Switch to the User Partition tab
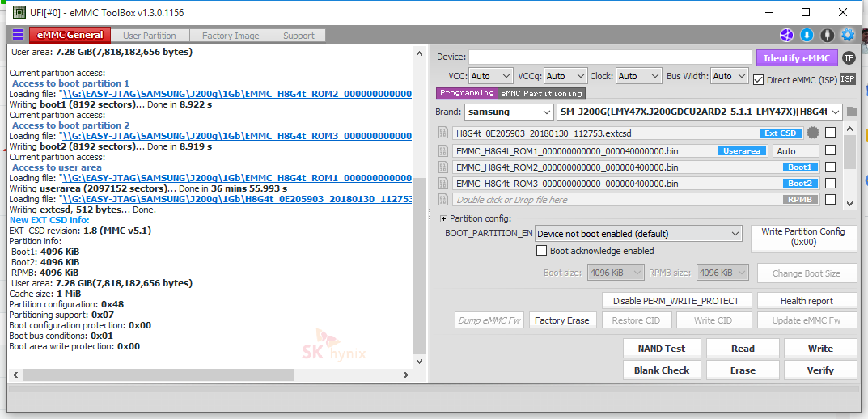 click(x=150, y=36)
